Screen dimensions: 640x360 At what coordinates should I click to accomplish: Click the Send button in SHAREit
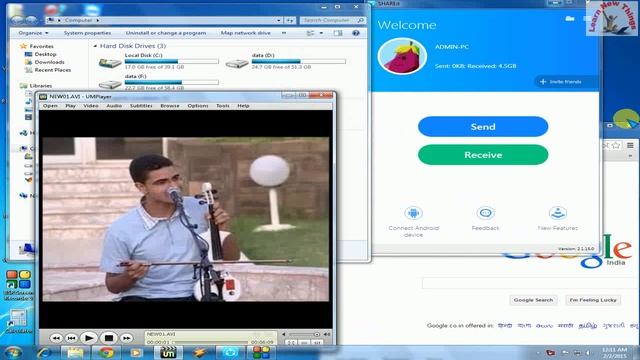point(483,127)
